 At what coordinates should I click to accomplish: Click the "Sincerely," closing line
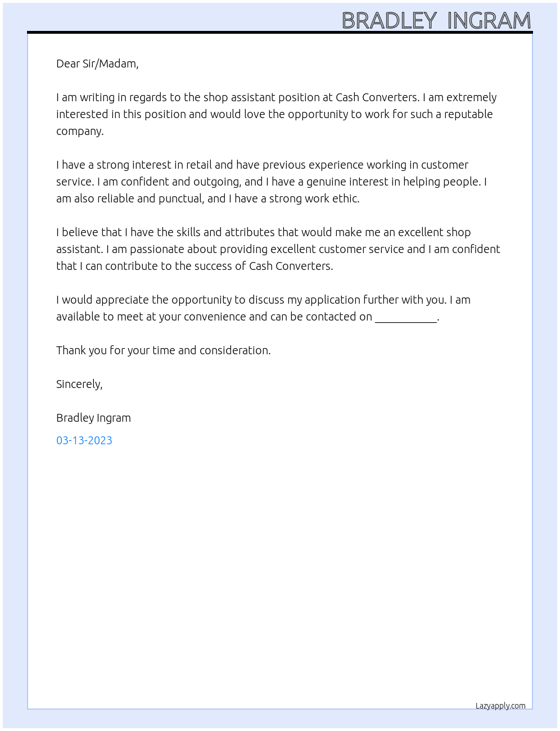point(79,384)
